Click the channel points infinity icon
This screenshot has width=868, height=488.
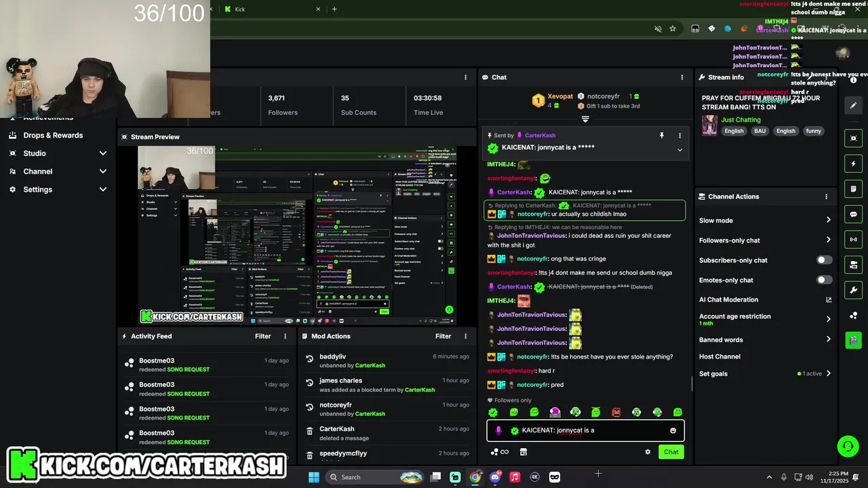500,452
